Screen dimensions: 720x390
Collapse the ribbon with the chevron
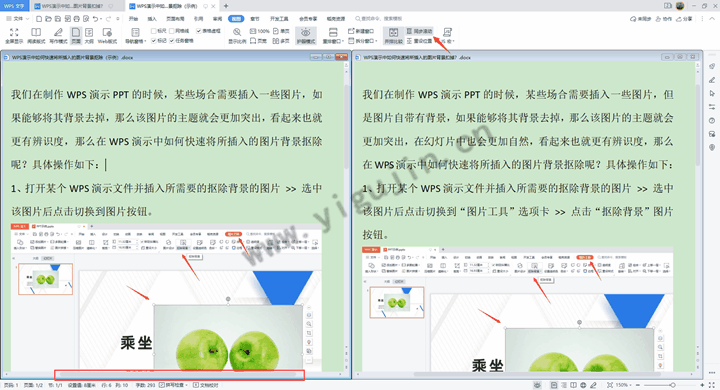click(712, 19)
